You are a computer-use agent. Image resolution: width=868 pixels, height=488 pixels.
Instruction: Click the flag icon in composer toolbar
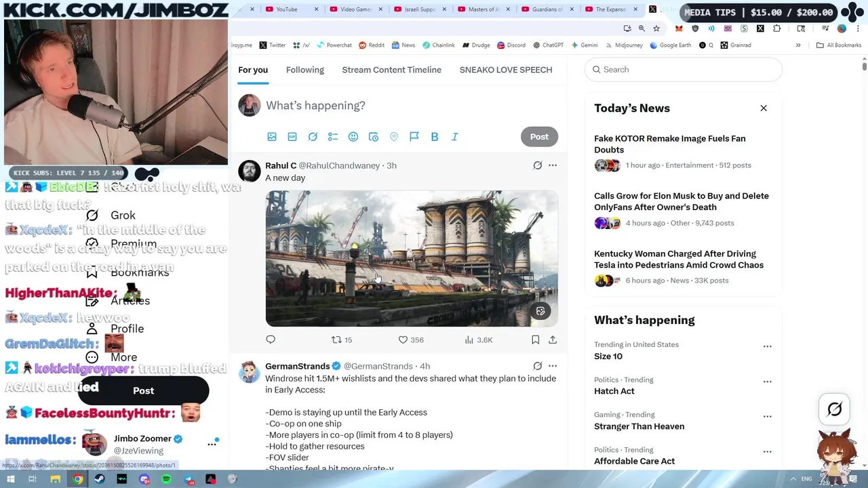pos(414,137)
